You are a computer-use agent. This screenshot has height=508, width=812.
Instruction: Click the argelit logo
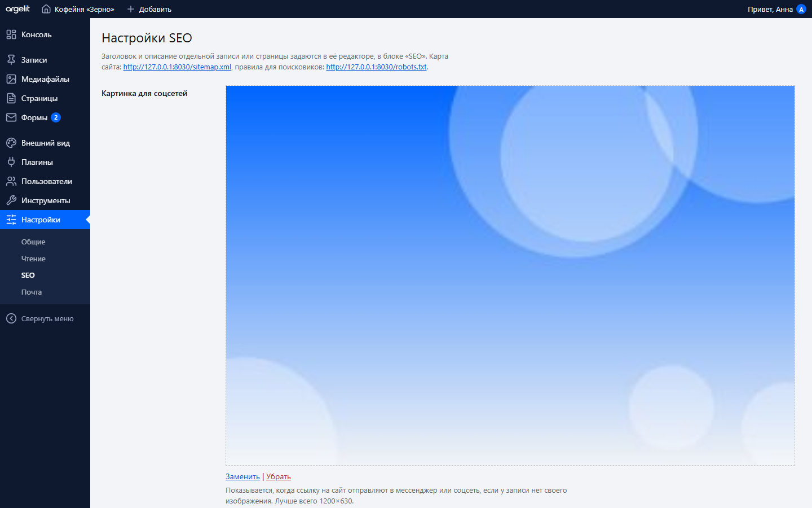(x=17, y=9)
